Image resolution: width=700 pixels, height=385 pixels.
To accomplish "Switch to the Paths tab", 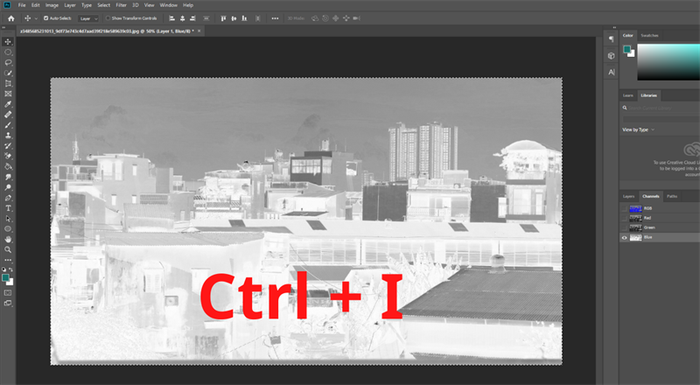I will pos(672,197).
